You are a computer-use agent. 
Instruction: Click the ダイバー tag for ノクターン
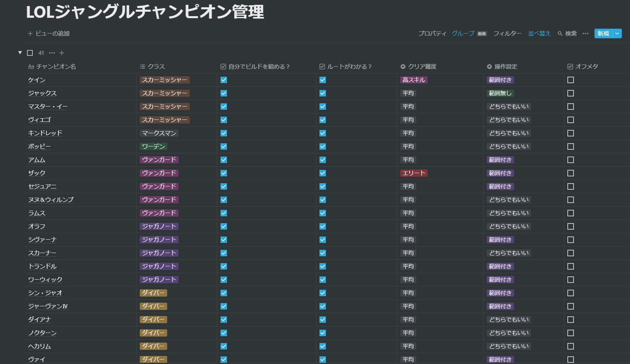[153, 333]
